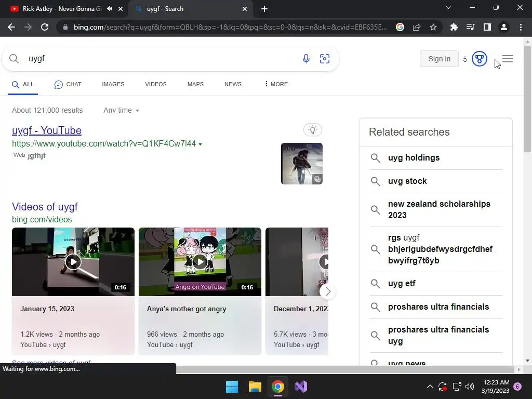Image resolution: width=532 pixels, height=399 pixels.
Task: Expand the YouTube URL dropdown arrow
Action: coord(200,144)
